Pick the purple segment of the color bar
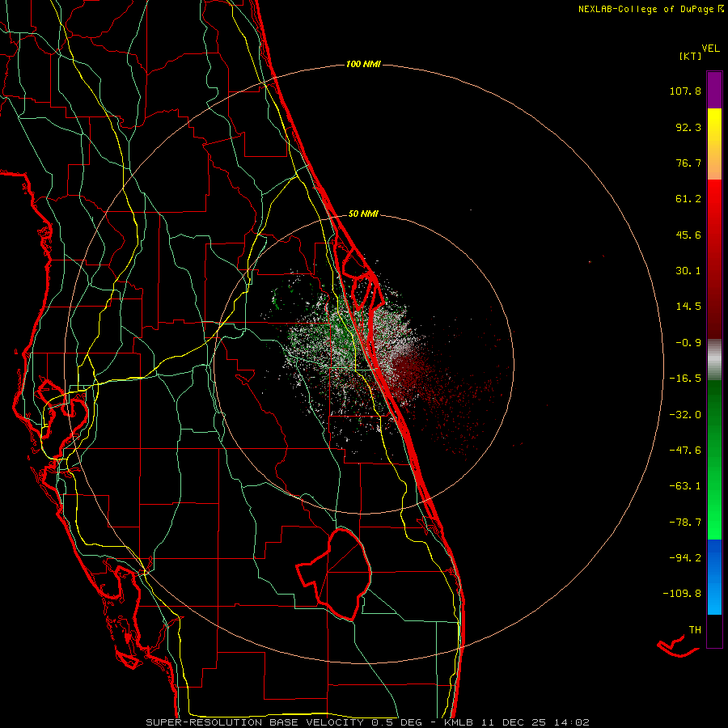 point(714,90)
